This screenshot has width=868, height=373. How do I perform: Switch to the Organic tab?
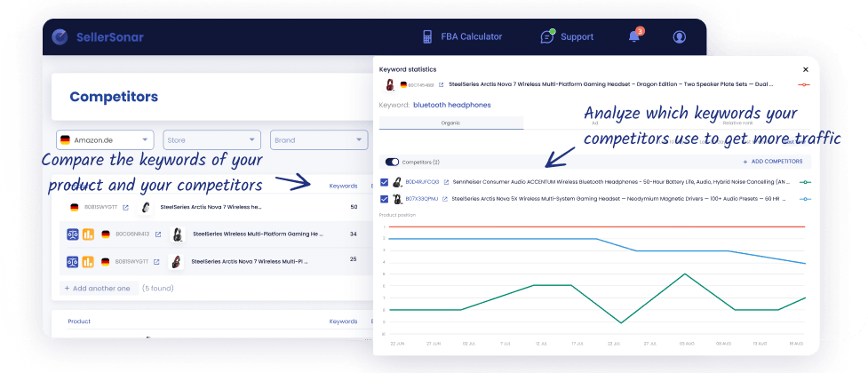click(x=450, y=123)
